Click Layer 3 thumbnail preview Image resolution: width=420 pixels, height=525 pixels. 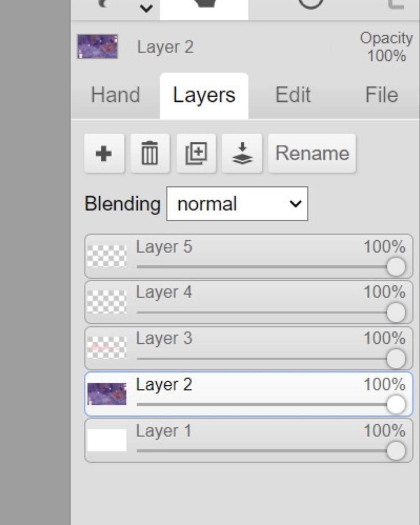click(107, 348)
